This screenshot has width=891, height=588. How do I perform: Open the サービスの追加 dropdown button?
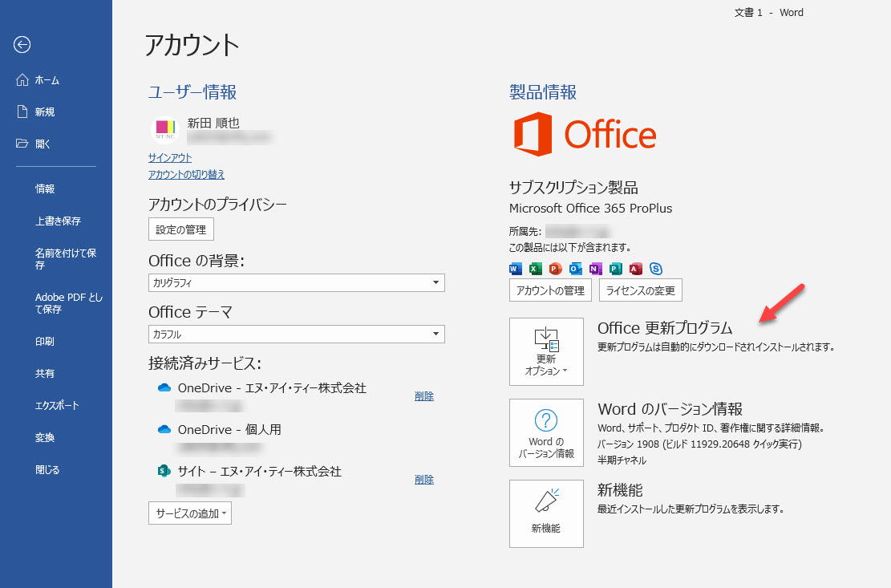190,513
